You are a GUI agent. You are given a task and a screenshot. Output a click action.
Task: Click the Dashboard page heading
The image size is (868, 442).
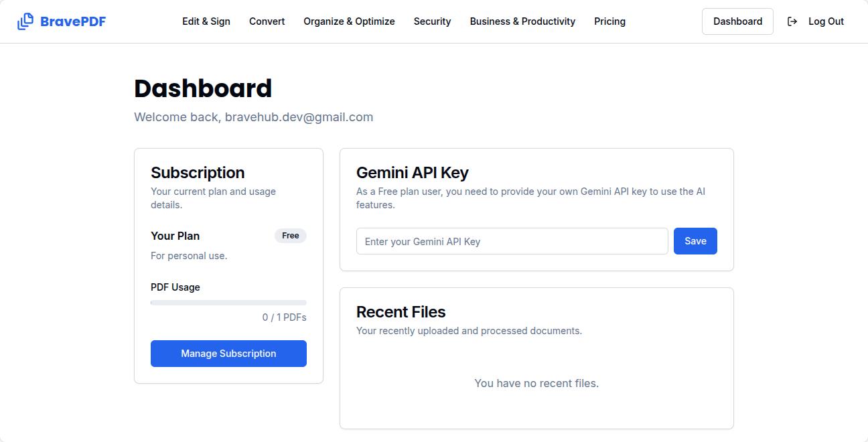tap(203, 89)
